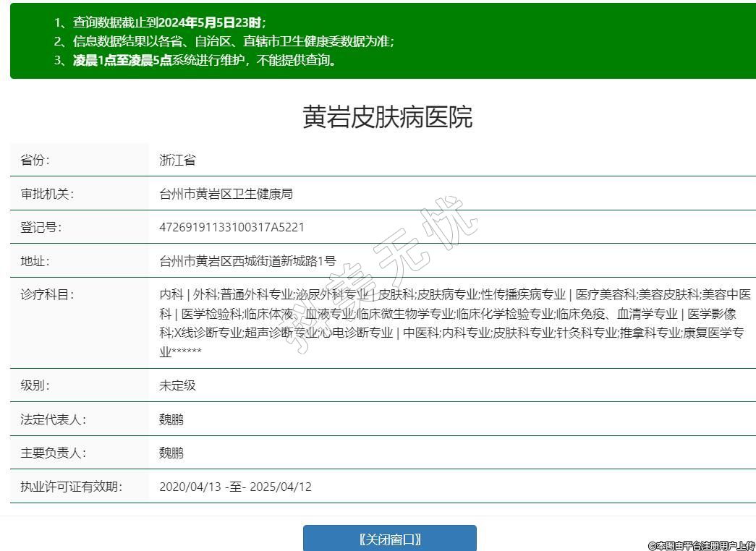The width and height of the screenshot is (756, 551).
Task: Select the 台州市黄岩区卫生健康局 authority text
Action: click(x=226, y=194)
